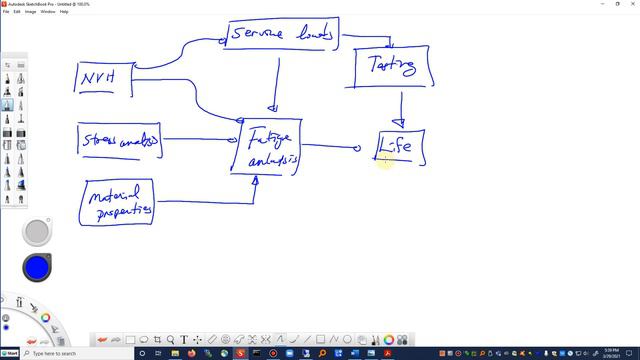This screenshot has width=640, height=360.
Task: Click the lagoon color wheel icon
Action: pos(45,318)
